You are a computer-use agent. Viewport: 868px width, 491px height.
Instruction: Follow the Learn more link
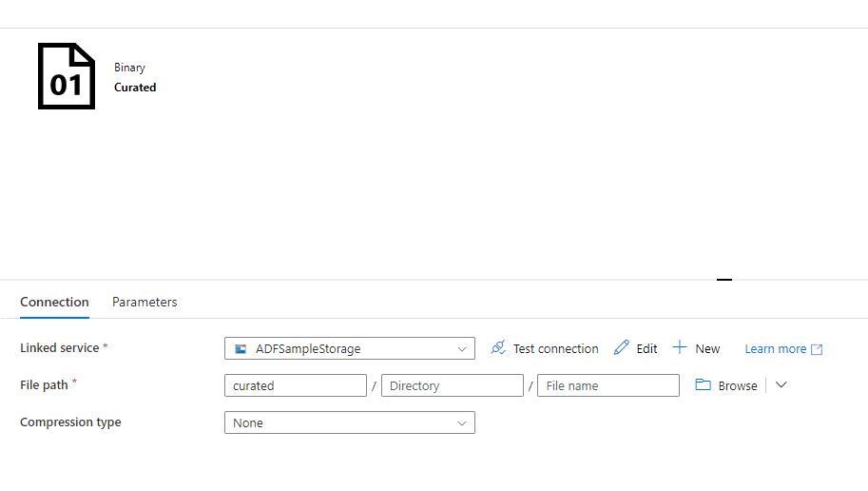(775, 349)
